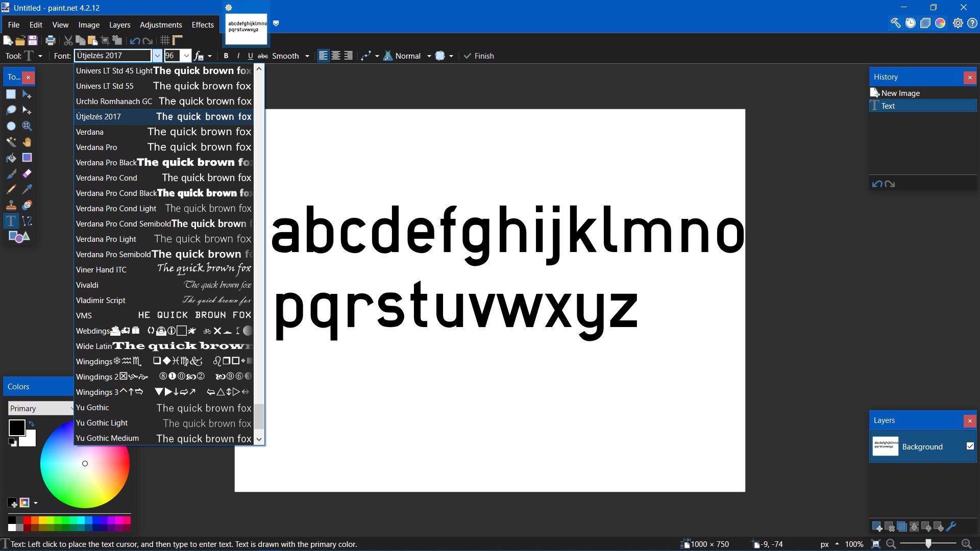Viewport: 980px width, 551px height.
Task: Toggle the rulers display
Action: tap(177, 40)
